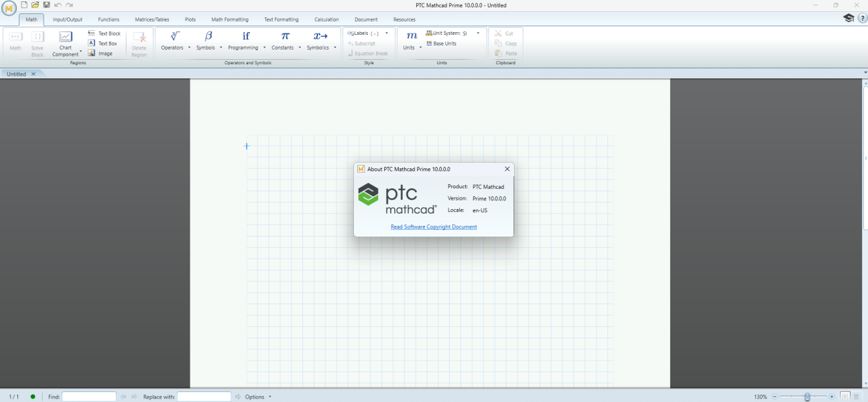This screenshot has height=402, width=868.
Task: Switch to page view mode icon
Action: (846, 397)
